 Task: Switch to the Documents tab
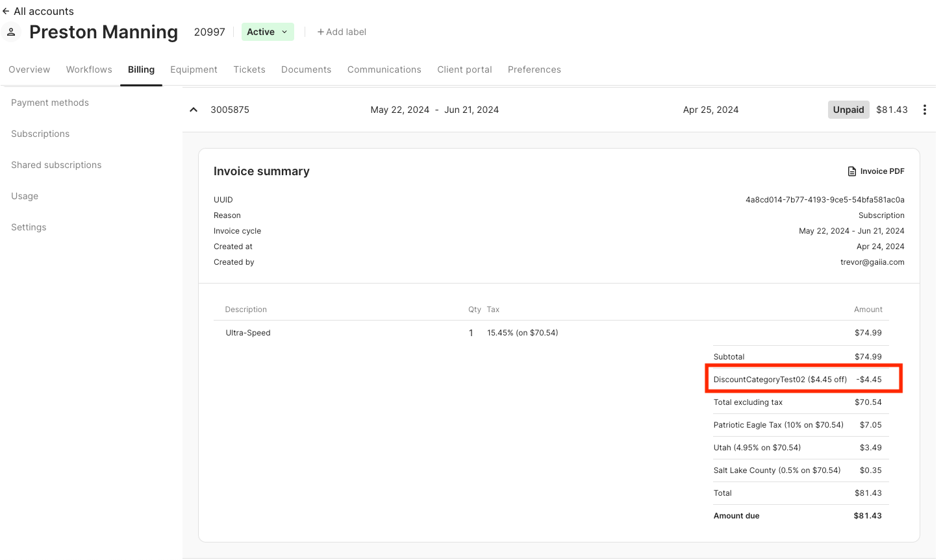click(x=306, y=69)
